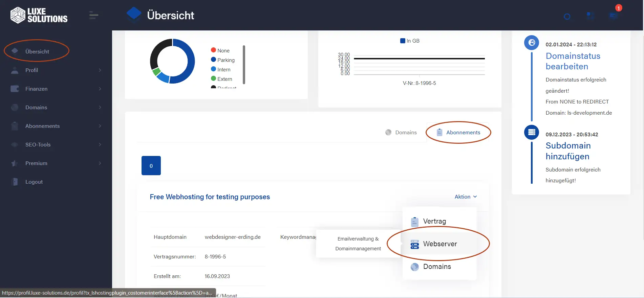
Task: Toggle the None legend entry
Action: coord(220,50)
